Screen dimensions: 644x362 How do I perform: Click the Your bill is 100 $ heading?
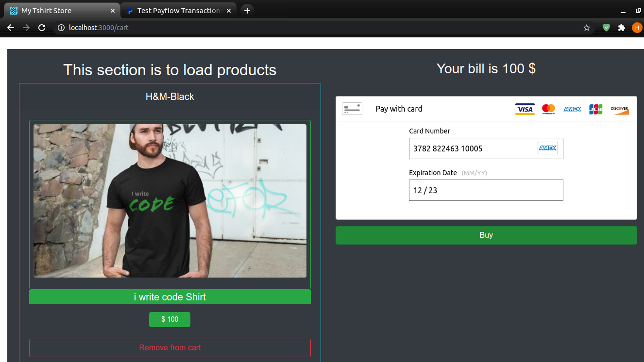click(486, 68)
